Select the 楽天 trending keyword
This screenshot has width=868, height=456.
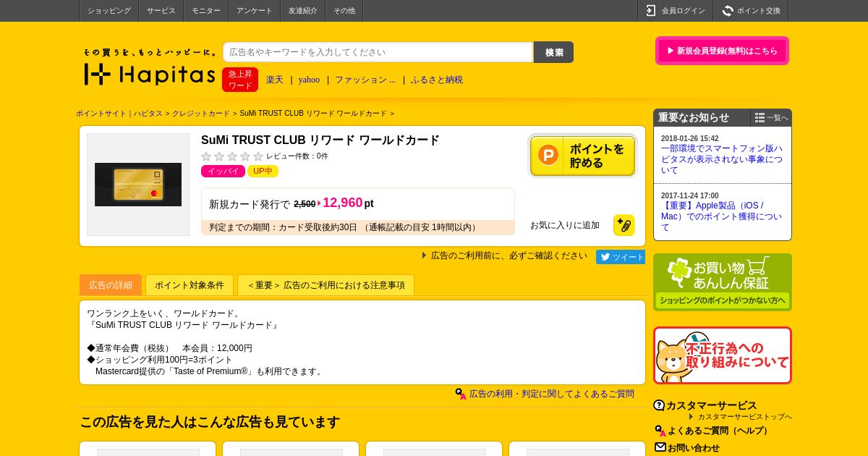[x=275, y=80]
